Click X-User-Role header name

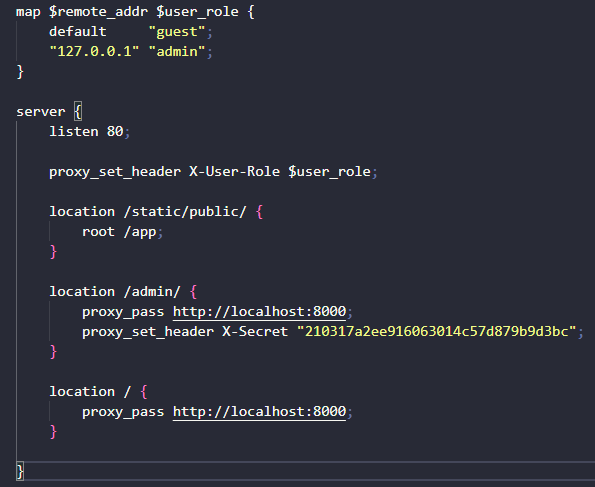(235, 172)
